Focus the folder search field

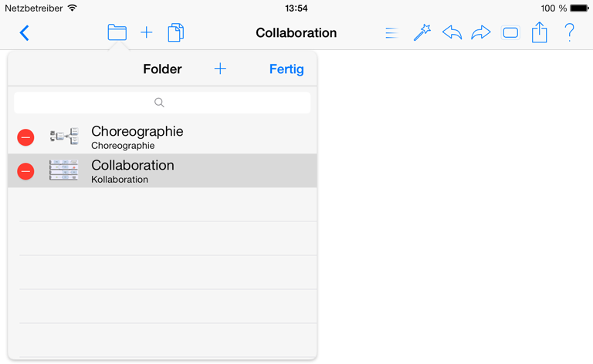pyautogui.click(x=162, y=103)
